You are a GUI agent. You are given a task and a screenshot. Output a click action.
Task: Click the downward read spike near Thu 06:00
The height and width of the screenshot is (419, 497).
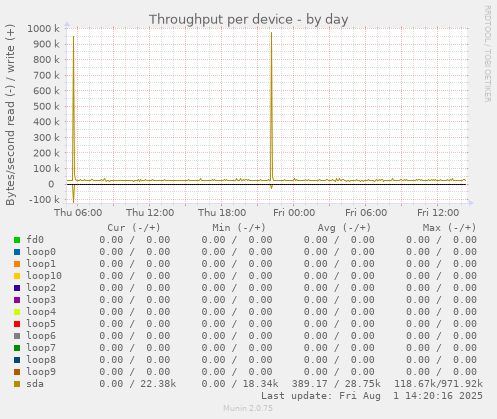coord(73,194)
